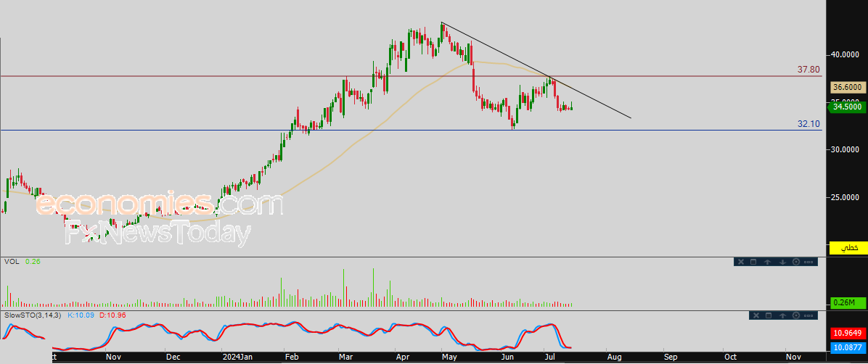
Task: Open more options for VOL panel
Action: point(808,262)
